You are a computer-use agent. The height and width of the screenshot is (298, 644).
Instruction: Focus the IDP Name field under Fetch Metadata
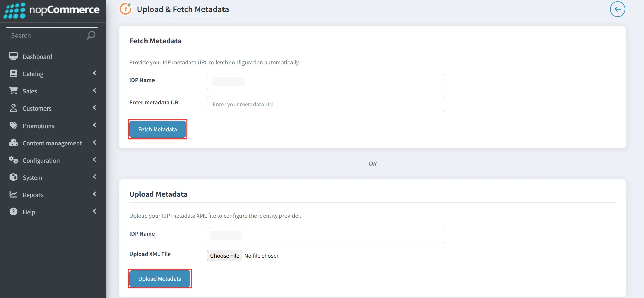tap(326, 82)
